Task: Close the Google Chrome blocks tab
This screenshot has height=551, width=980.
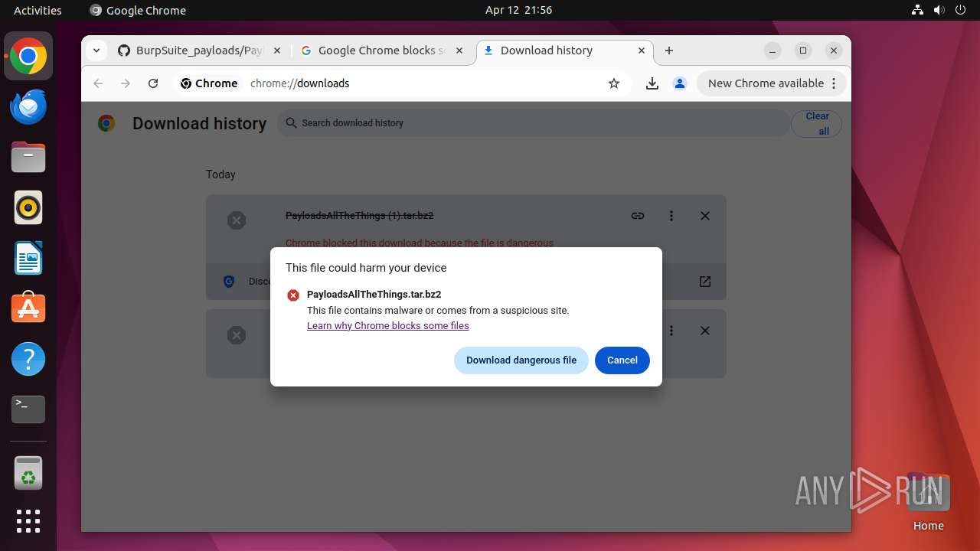Action: coord(459,51)
